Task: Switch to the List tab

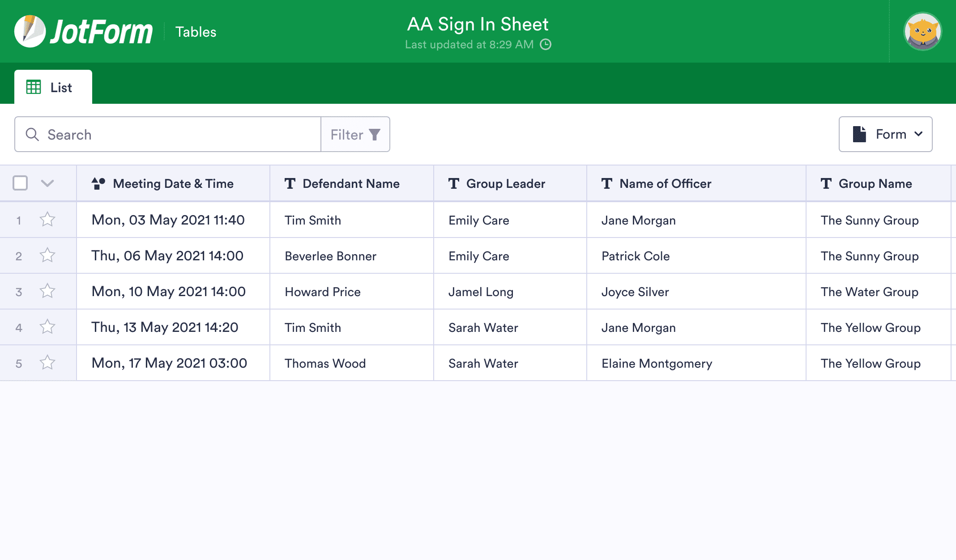Action: pos(60,87)
